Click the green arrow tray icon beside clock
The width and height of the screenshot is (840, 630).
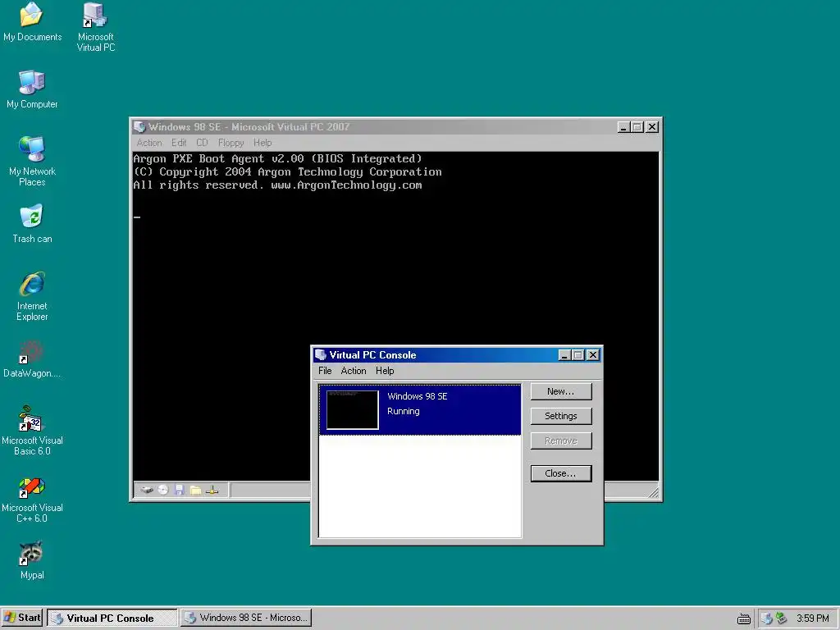pyautogui.click(x=781, y=619)
